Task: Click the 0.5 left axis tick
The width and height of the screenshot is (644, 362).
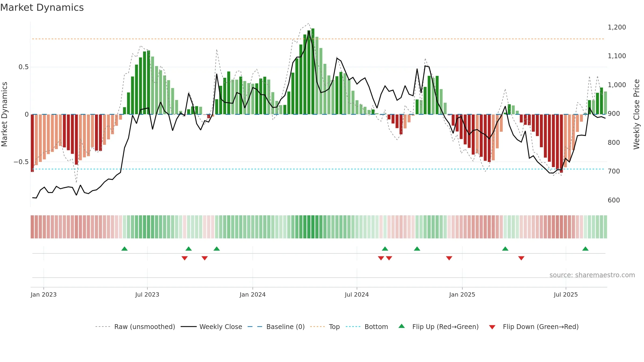Action: pyautogui.click(x=24, y=67)
